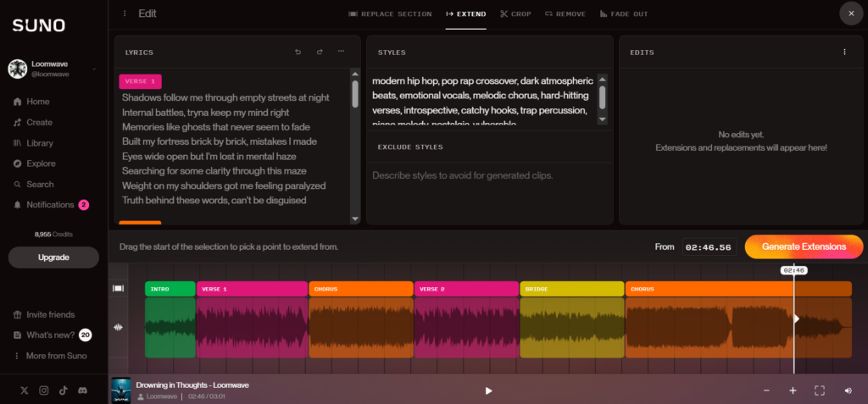Open Notifications from the sidebar

click(50, 205)
